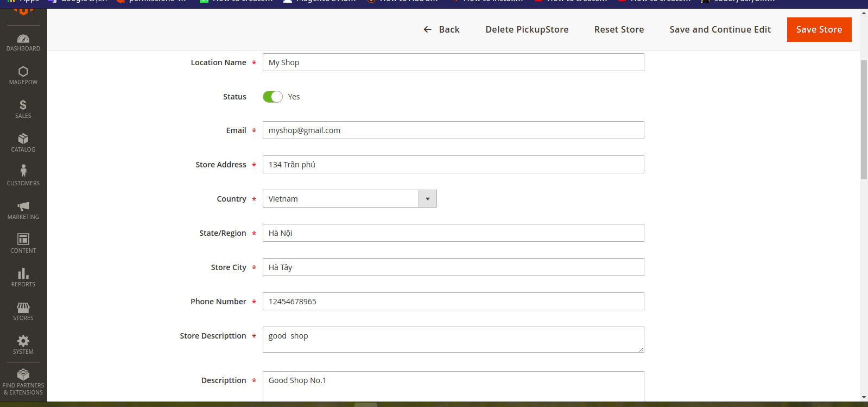Click the page vertical scrollbar thumb
Screen dimensions: 868x407
[864, 120]
